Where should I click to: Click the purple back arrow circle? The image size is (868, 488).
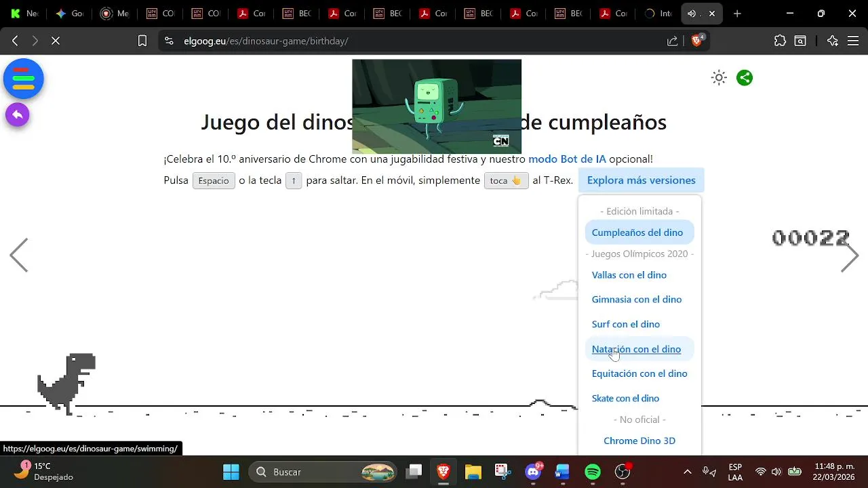[x=18, y=115]
